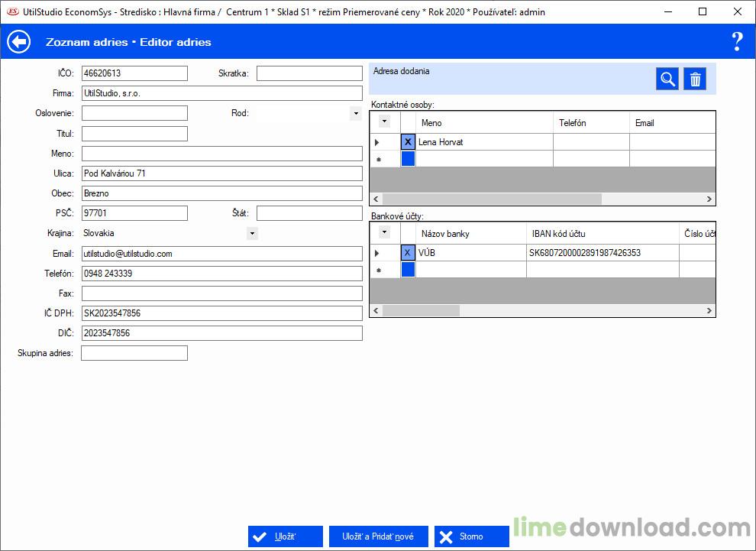Open bank accounts grid header dropdown arrow

coord(384,232)
